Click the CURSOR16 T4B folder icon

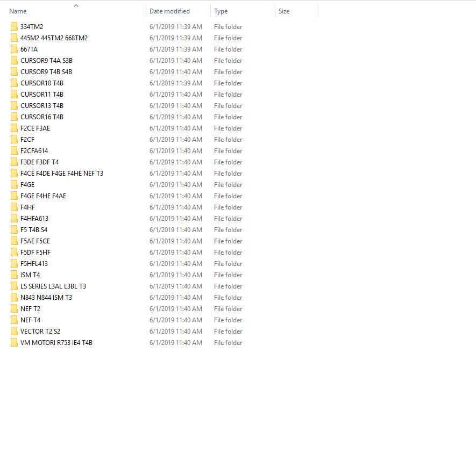[14, 117]
